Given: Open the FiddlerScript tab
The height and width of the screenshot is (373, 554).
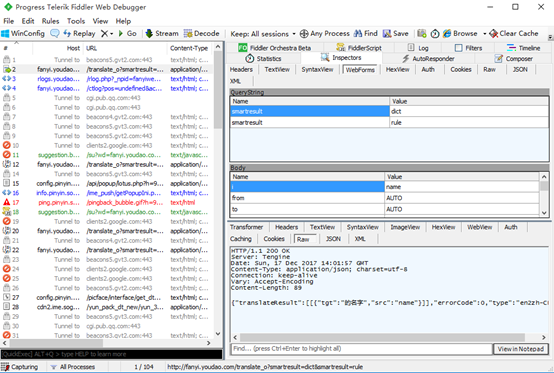Looking at the screenshot, I should click(x=359, y=48).
